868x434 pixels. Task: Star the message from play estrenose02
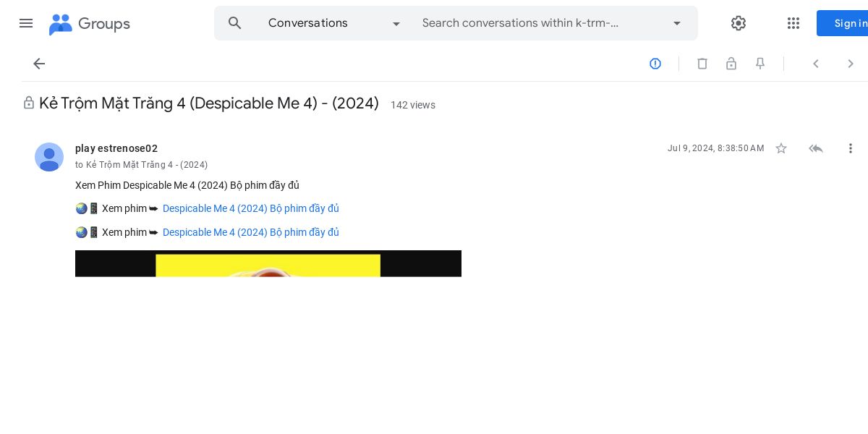781,148
